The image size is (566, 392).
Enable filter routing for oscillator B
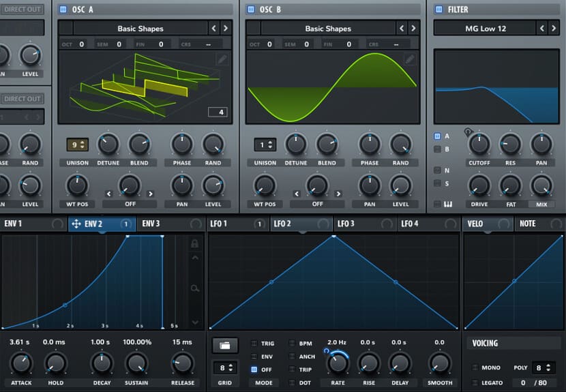pyautogui.click(x=437, y=149)
